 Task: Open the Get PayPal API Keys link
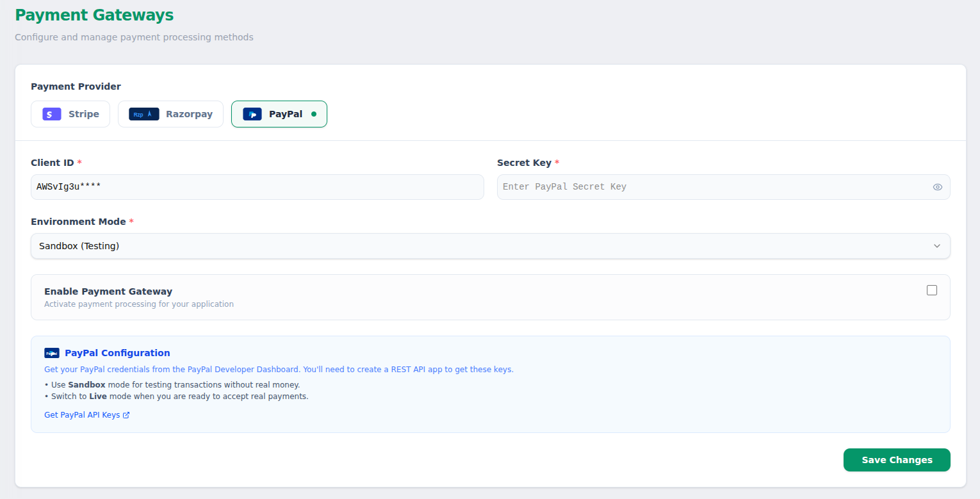coord(87,415)
